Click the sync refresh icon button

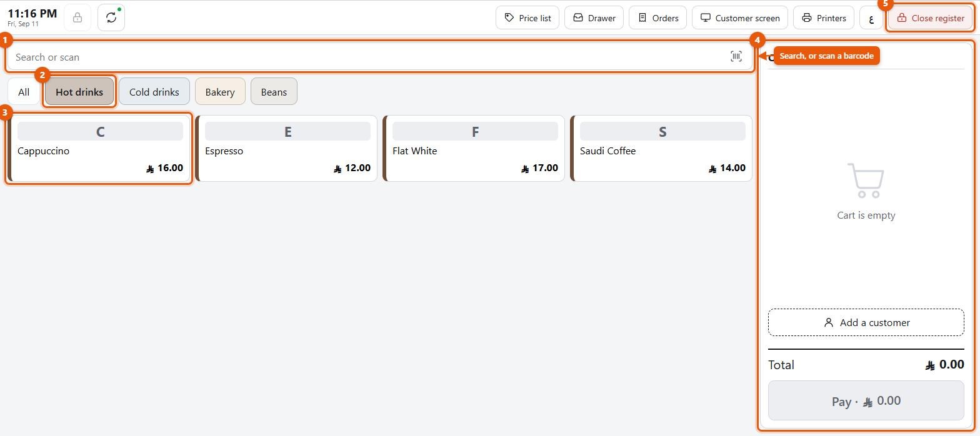pyautogui.click(x=111, y=17)
